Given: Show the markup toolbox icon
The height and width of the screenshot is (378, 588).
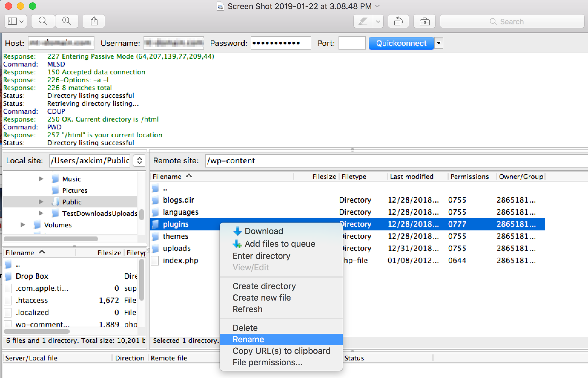Looking at the screenshot, I should pyautogui.click(x=424, y=21).
